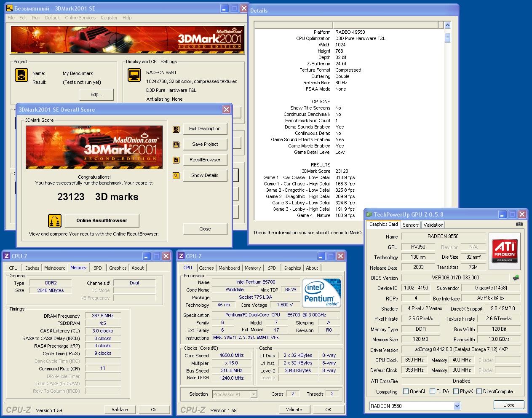Click the Save Project floppy icon
Screen dimensions: 532x418
pos(176,145)
